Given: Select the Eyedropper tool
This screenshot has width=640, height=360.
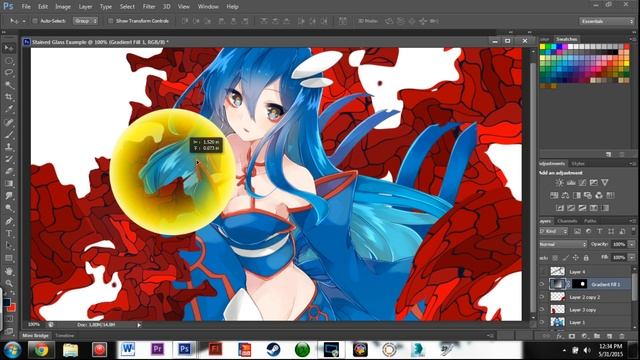Looking at the screenshot, I should [x=9, y=109].
